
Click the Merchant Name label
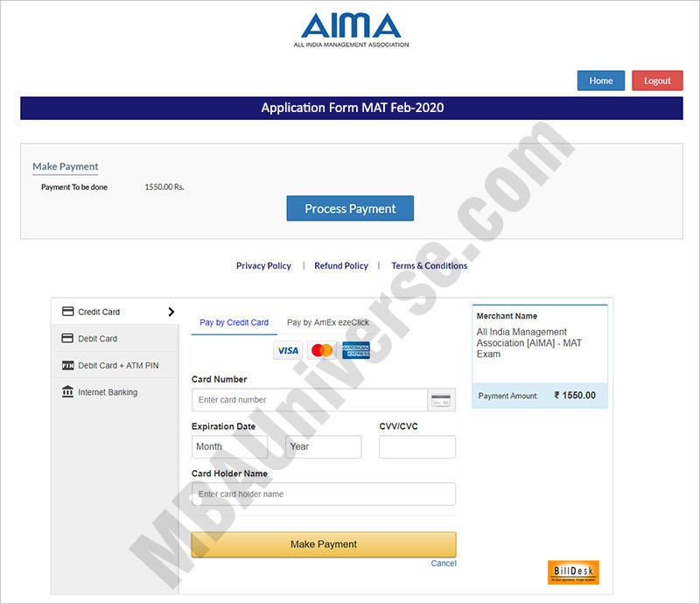point(507,316)
